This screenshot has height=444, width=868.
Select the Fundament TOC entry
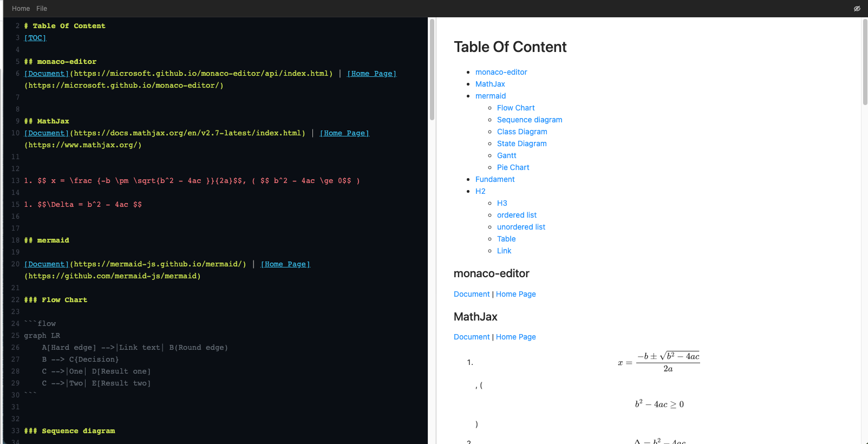[495, 179]
